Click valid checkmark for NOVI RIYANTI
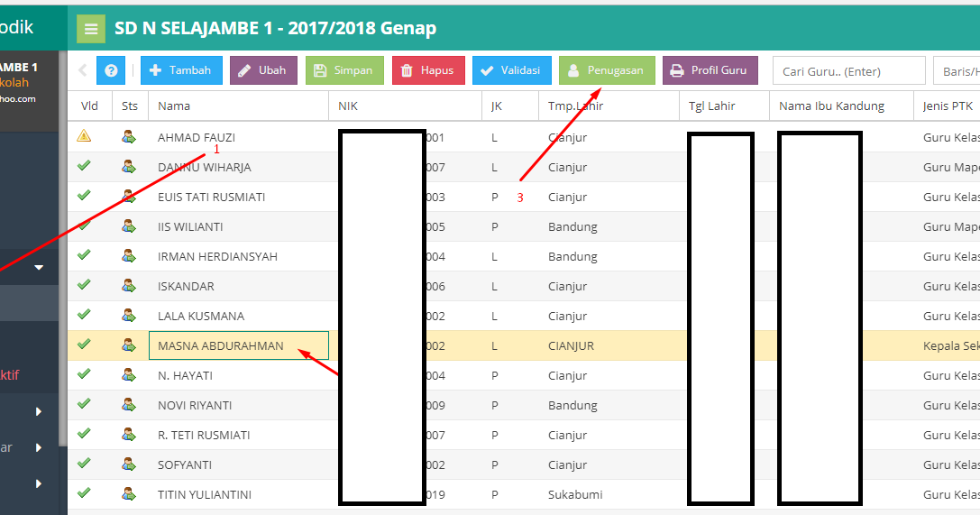This screenshot has width=980, height=515. point(84,404)
